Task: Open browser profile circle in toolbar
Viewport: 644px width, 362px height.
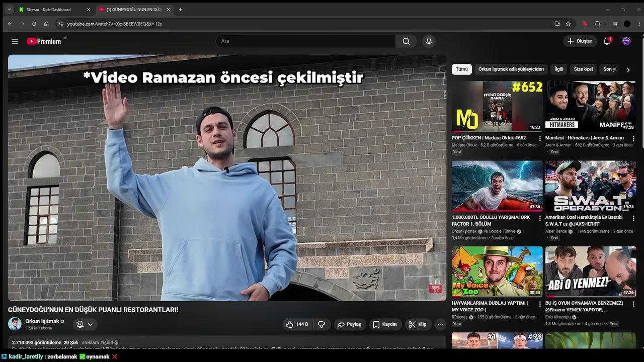Action: [x=627, y=24]
